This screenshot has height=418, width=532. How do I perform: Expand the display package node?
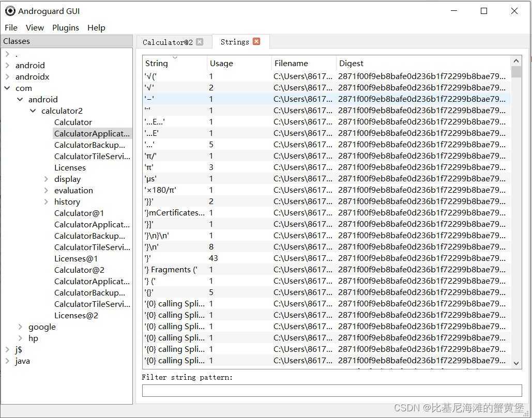[x=46, y=179]
